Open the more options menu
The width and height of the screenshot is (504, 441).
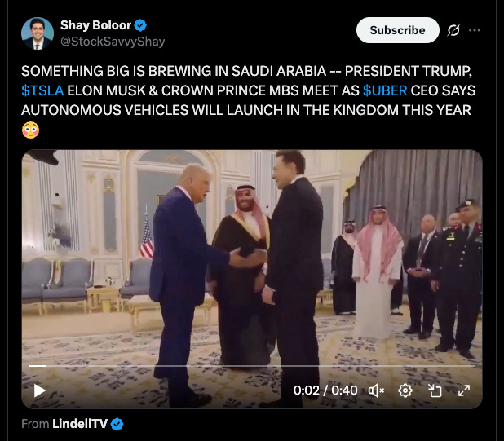(475, 30)
